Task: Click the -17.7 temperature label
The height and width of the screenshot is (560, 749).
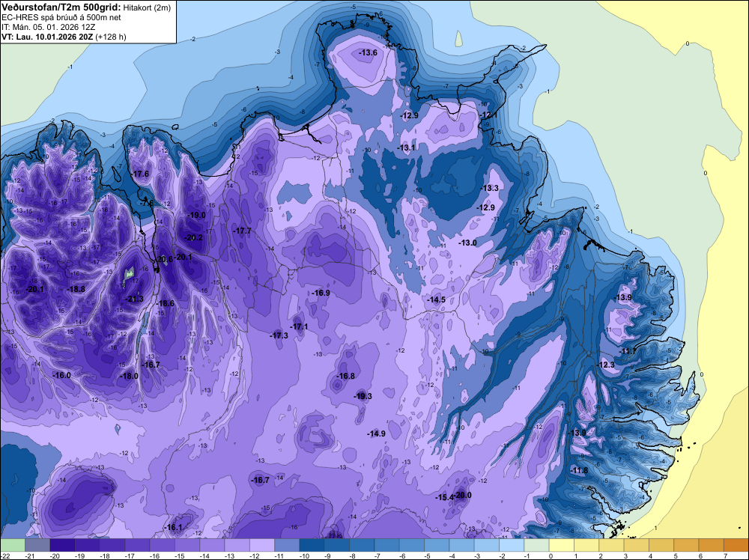Action: pos(242,231)
